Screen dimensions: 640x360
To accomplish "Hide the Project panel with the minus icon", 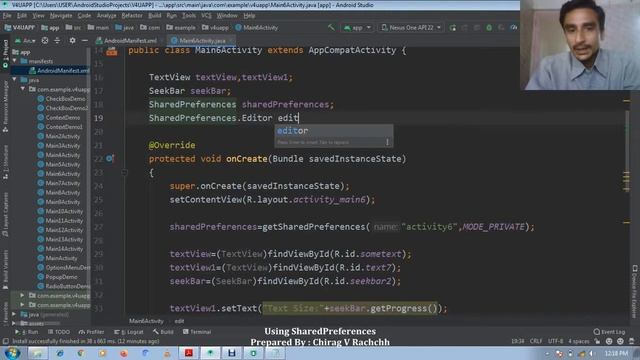I will click(x=84, y=40).
